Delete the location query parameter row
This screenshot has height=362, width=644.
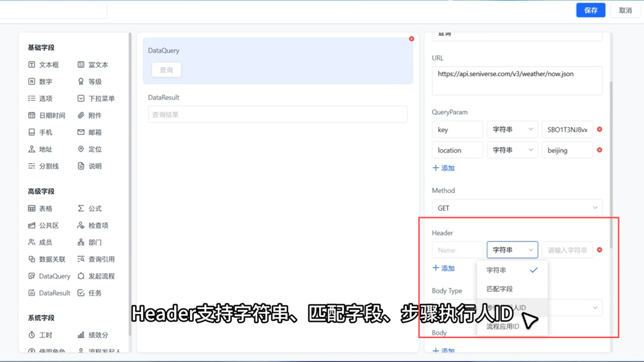pyautogui.click(x=600, y=150)
